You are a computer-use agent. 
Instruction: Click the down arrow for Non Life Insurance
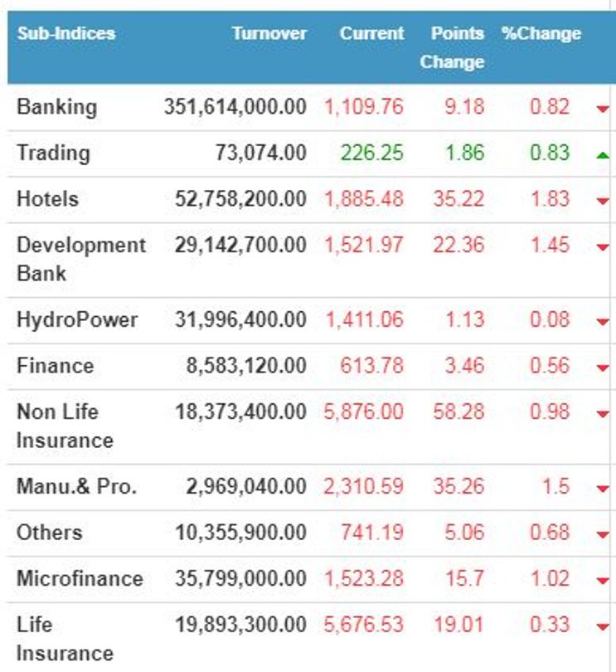pyautogui.click(x=602, y=414)
